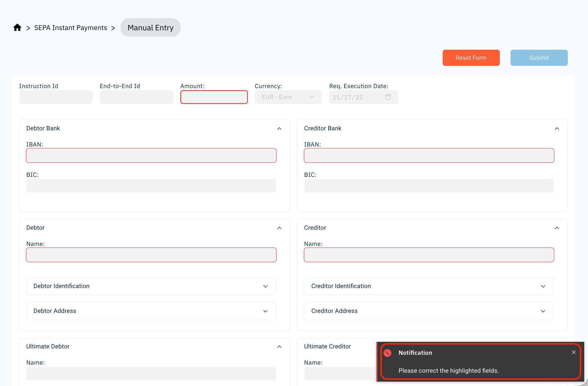Select the Manual Entry breadcrumb tab
The height and width of the screenshot is (386, 588).
pyautogui.click(x=150, y=28)
